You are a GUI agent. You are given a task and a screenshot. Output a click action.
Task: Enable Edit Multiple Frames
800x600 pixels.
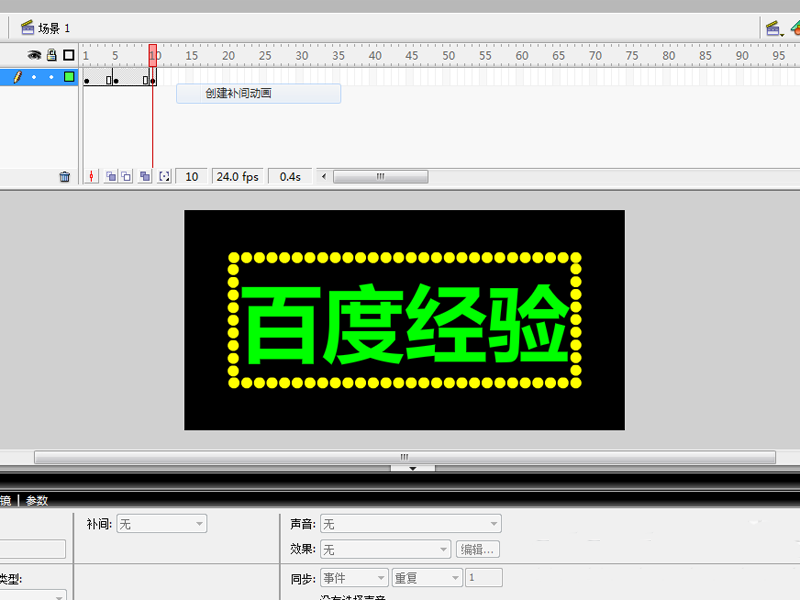145,177
